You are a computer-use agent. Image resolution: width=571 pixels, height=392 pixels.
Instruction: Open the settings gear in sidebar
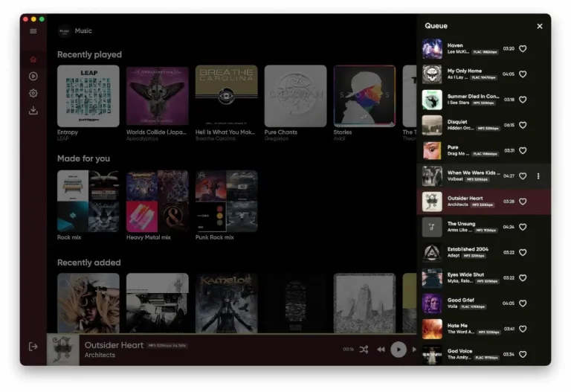point(33,93)
